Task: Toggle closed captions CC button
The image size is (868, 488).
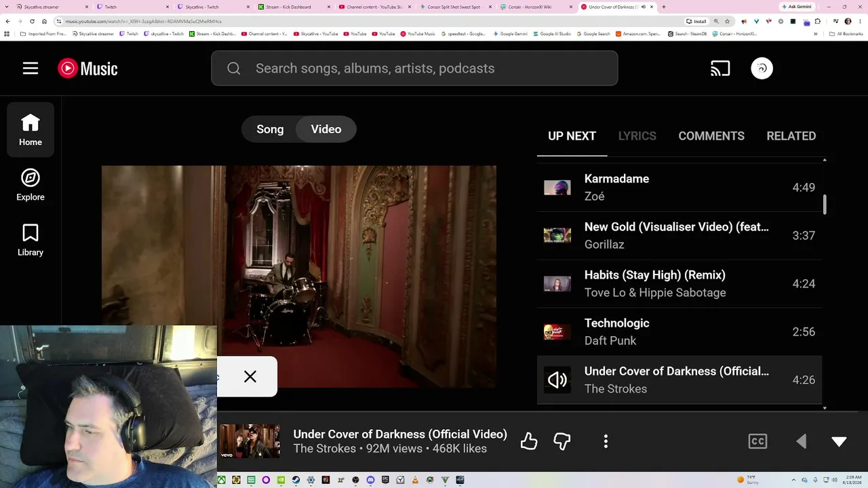Action: pyautogui.click(x=757, y=442)
